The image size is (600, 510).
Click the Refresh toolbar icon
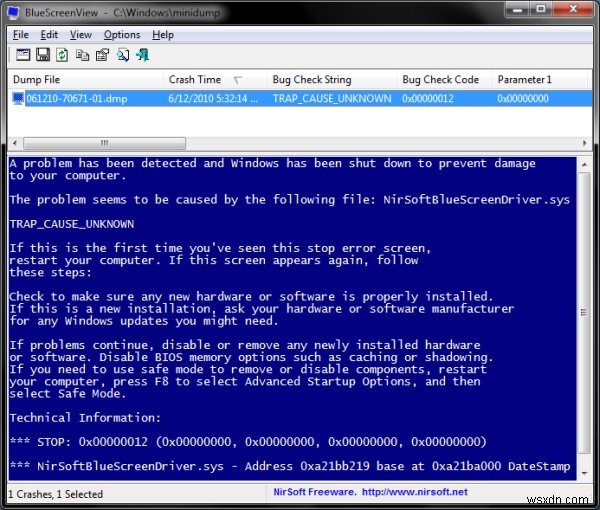(62, 55)
